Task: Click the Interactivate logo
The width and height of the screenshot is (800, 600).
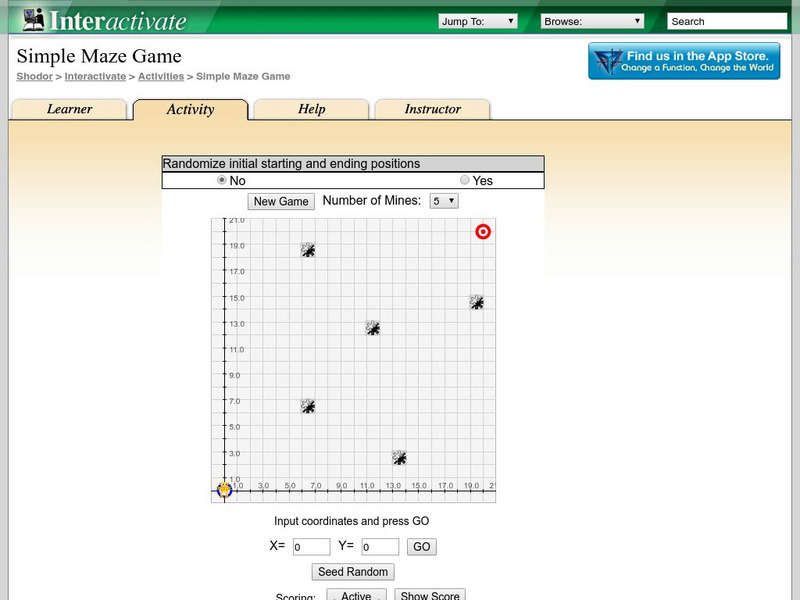Action: click(105, 20)
